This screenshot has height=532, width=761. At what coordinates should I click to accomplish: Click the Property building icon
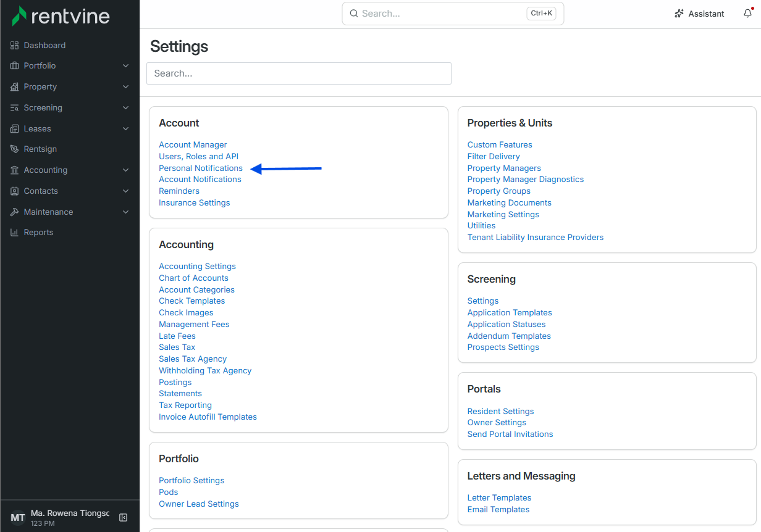(15, 87)
